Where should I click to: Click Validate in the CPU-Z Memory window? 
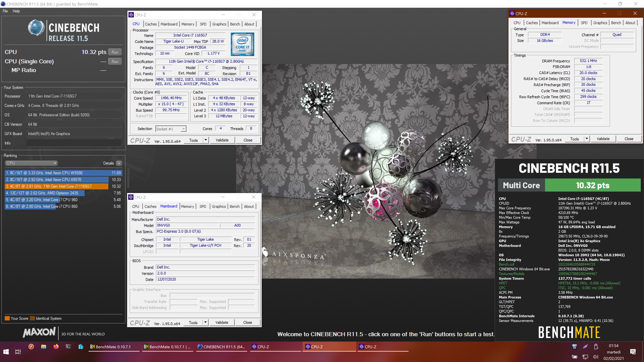pyautogui.click(x=603, y=139)
